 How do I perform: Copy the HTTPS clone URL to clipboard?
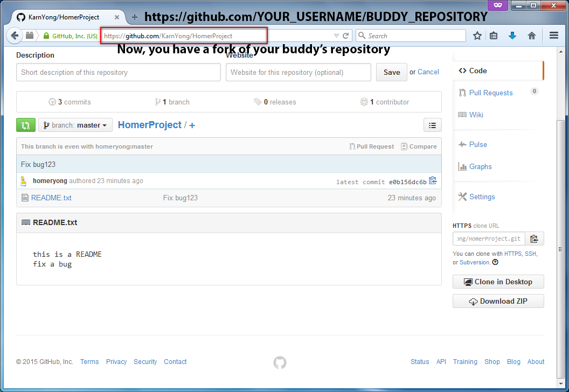coord(534,239)
